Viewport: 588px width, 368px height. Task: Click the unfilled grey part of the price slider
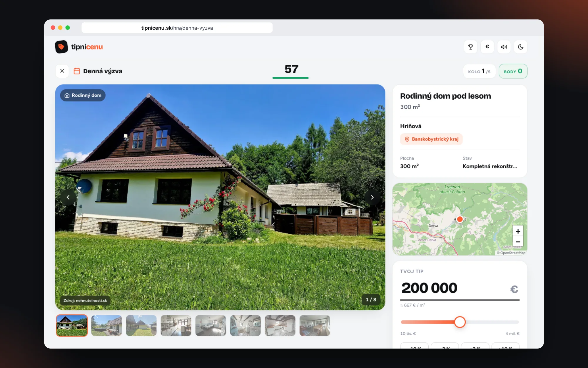click(492, 322)
